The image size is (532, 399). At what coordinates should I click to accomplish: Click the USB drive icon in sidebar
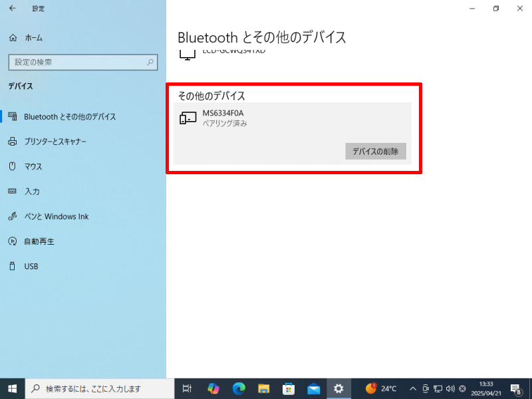click(x=13, y=266)
